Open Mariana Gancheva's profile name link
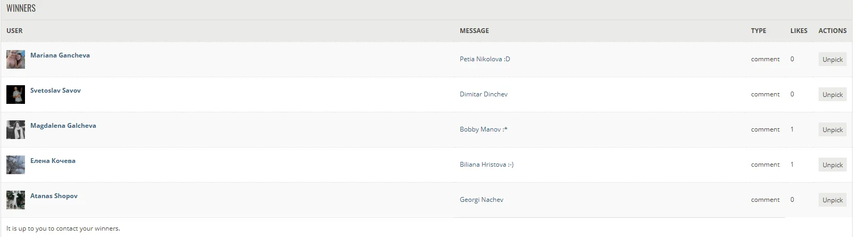This screenshot has width=868, height=237. coord(60,55)
